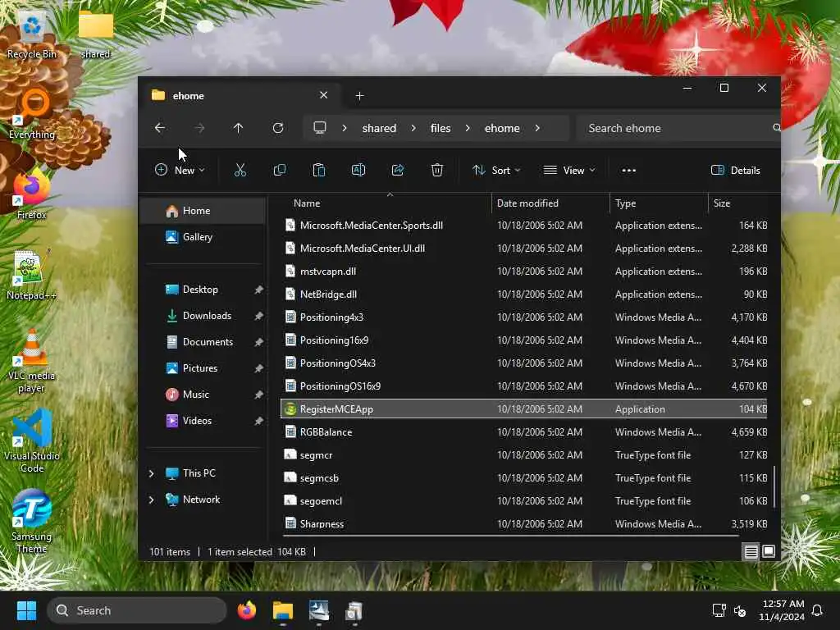This screenshot has height=630, width=840.
Task: Open VLC media player desktop shortcut
Action: pyautogui.click(x=31, y=362)
